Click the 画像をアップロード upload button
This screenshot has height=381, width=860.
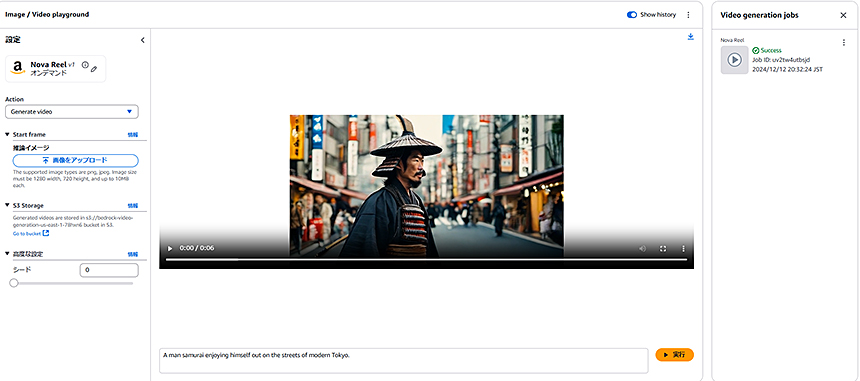point(76,160)
